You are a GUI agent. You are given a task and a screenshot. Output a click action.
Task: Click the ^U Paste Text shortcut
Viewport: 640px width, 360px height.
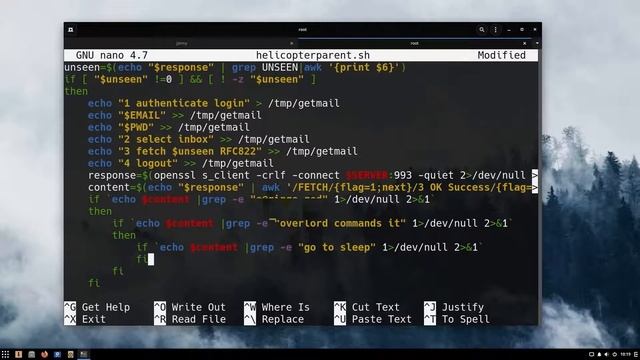point(373,319)
